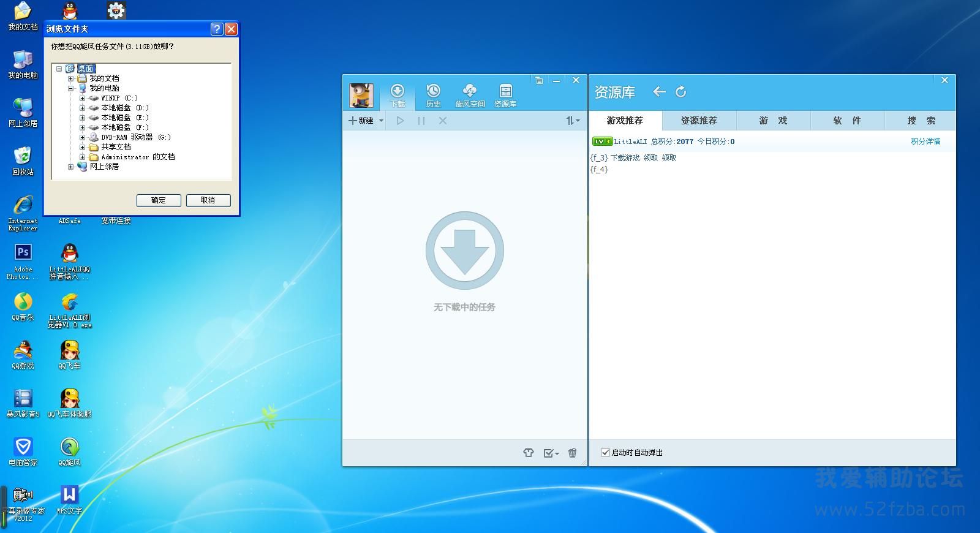Click 取消 in the browse folder dialog
Viewport: 980px width, 533px height.
[208, 200]
